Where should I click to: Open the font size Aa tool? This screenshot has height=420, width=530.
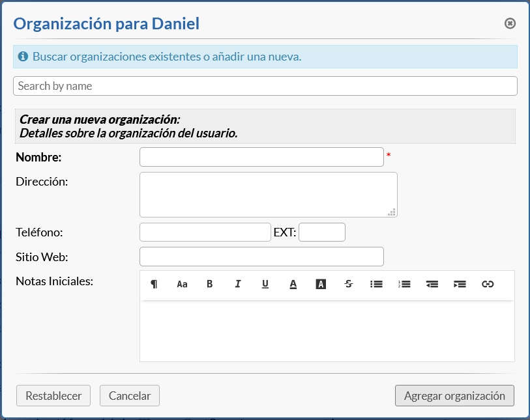(182, 284)
